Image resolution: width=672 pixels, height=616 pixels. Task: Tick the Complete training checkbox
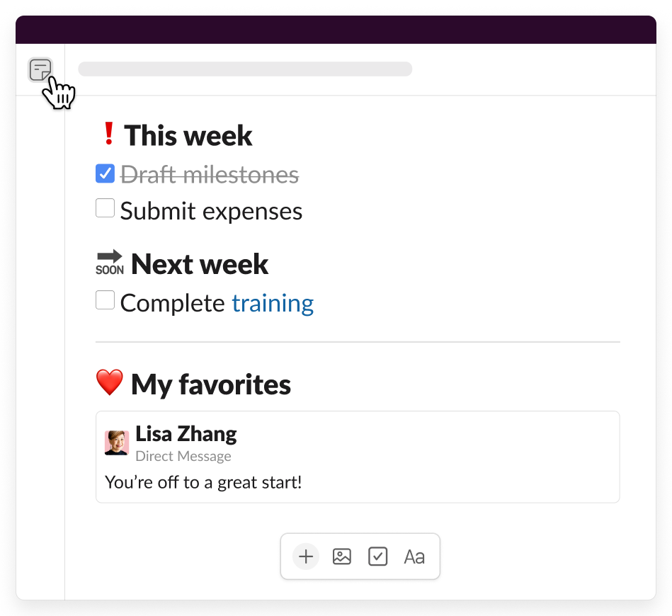click(106, 301)
